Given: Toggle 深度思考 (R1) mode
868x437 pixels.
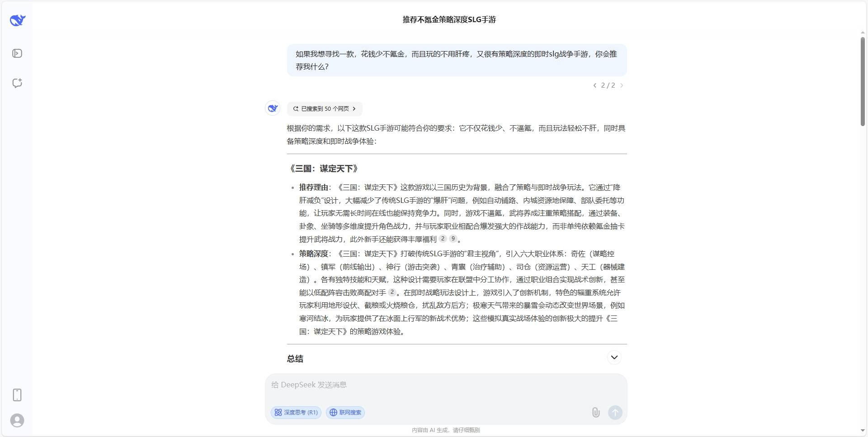Looking at the screenshot, I should point(296,412).
